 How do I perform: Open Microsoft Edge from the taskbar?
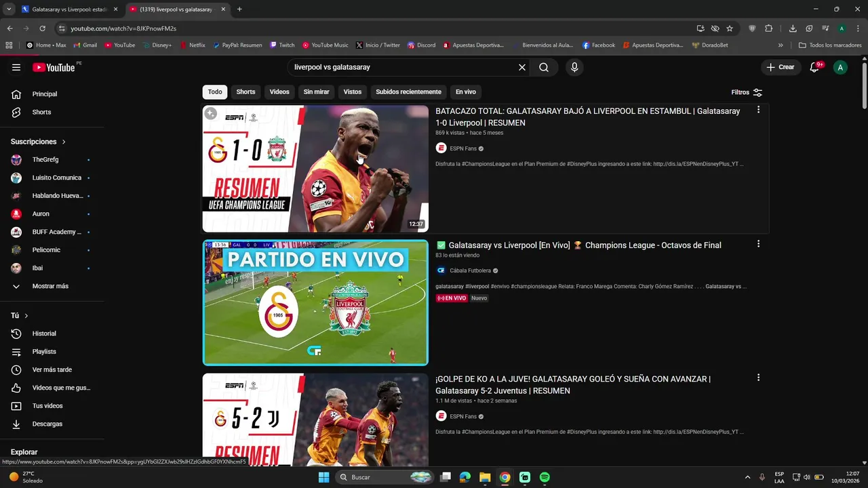click(x=465, y=477)
